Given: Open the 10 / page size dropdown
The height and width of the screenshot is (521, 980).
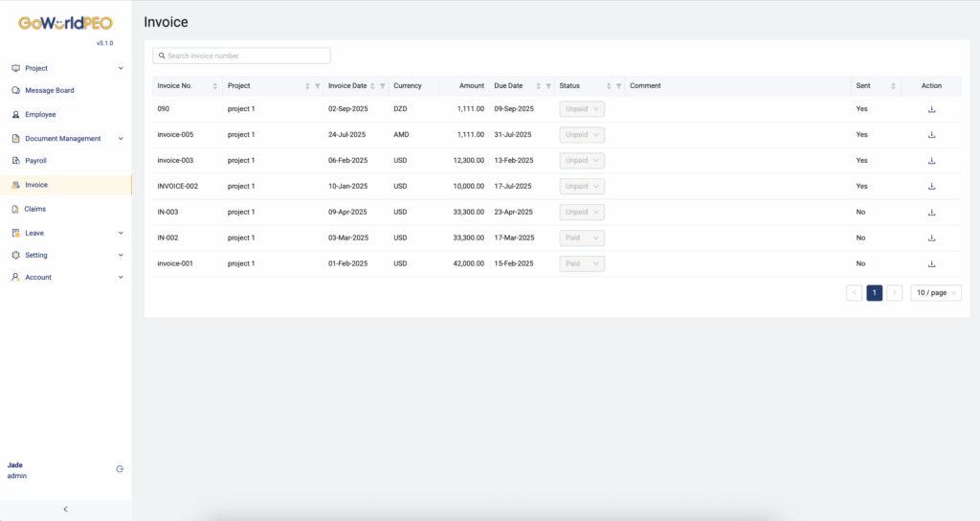Looking at the screenshot, I should [x=935, y=292].
